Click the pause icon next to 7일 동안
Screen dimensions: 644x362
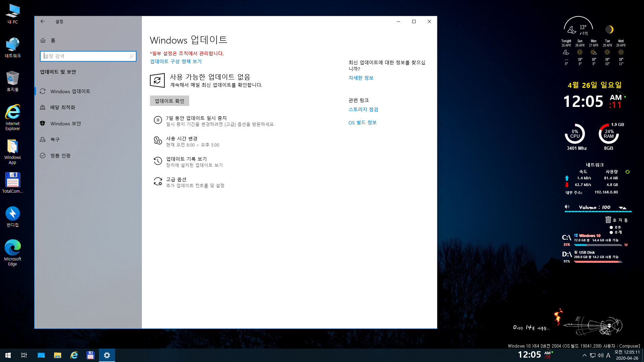[158, 120]
